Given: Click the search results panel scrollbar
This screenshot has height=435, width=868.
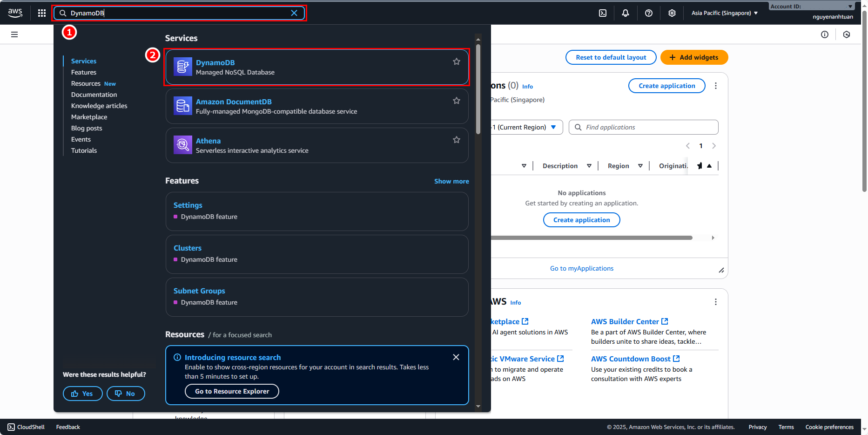Looking at the screenshot, I should pos(478,88).
